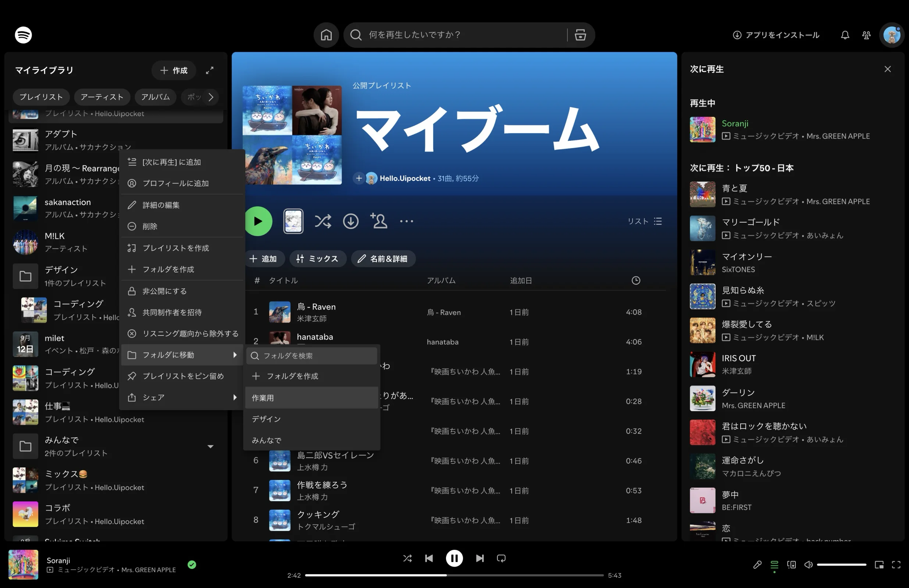Filter library by アーティスト chip
Viewport: 909px width, 588px height.
pyautogui.click(x=102, y=97)
